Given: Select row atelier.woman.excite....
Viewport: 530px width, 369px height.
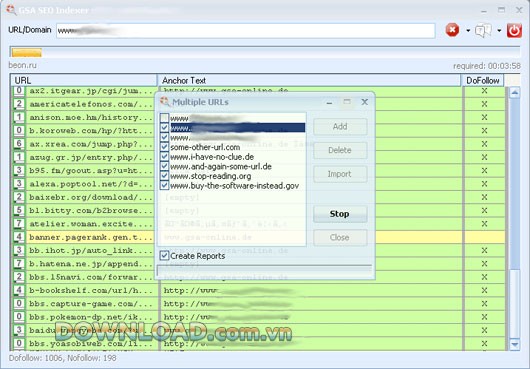Looking at the screenshot, I should (258, 224).
